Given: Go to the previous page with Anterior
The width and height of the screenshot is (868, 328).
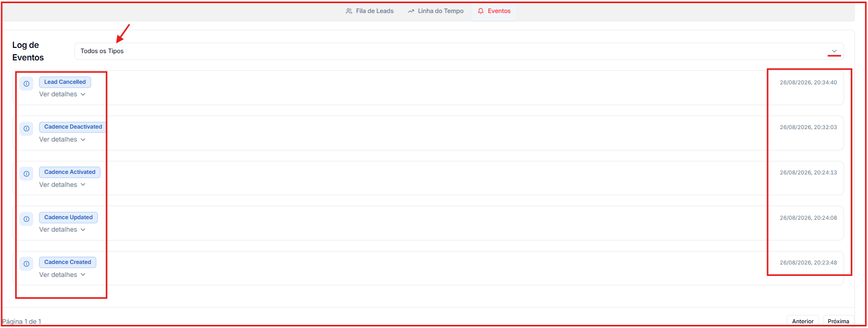Looking at the screenshot, I should pyautogui.click(x=802, y=321).
